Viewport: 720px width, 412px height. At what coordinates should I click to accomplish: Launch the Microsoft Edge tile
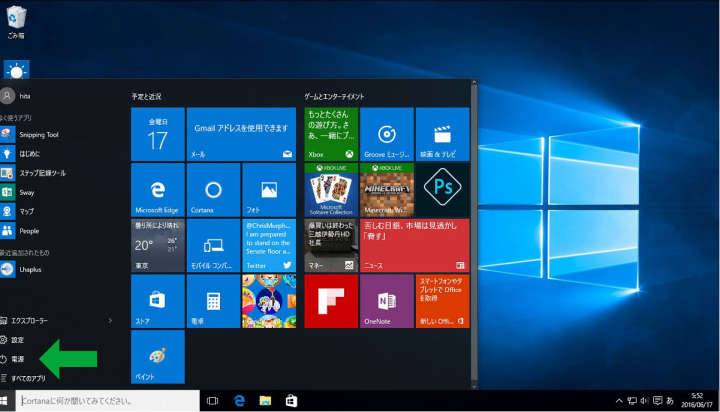pos(158,190)
